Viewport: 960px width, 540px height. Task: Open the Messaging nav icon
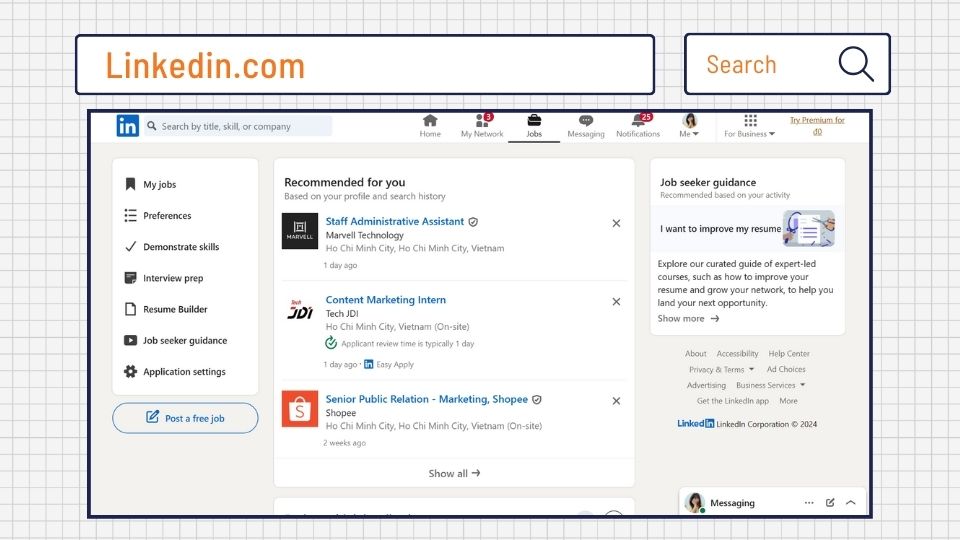pyautogui.click(x=586, y=121)
